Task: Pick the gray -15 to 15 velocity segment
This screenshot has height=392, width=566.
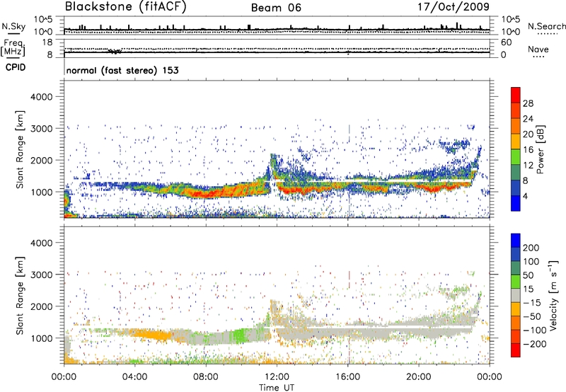Action: 516,296
